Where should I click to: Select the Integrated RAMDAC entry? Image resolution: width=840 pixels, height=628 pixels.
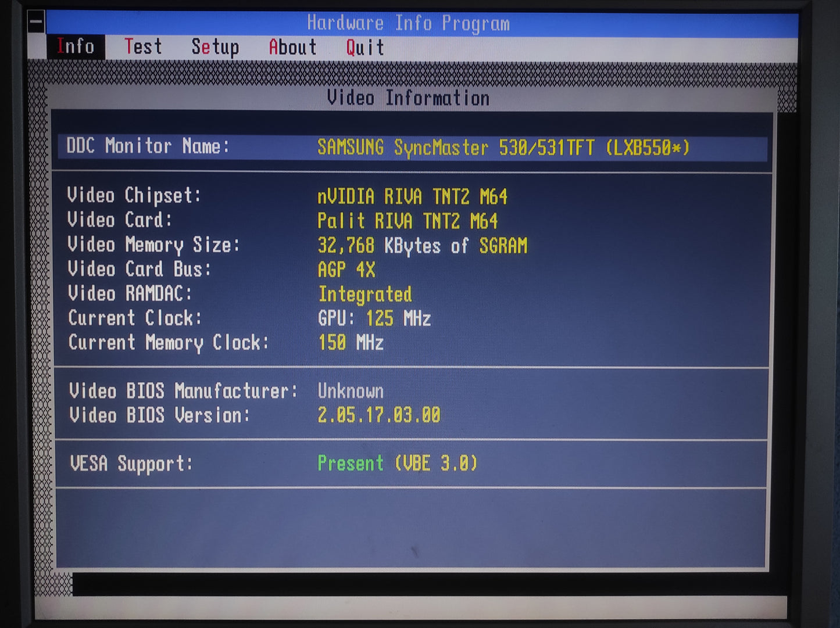[x=364, y=295]
